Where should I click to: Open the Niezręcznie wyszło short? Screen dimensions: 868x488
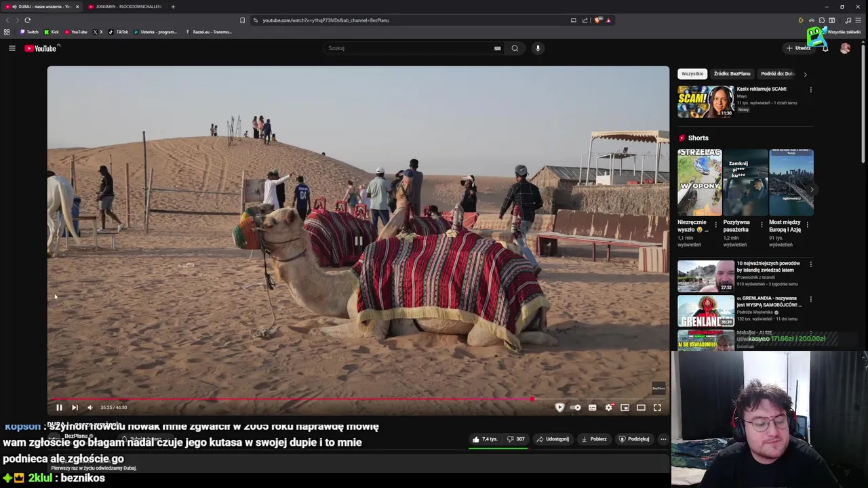pyautogui.click(x=699, y=182)
